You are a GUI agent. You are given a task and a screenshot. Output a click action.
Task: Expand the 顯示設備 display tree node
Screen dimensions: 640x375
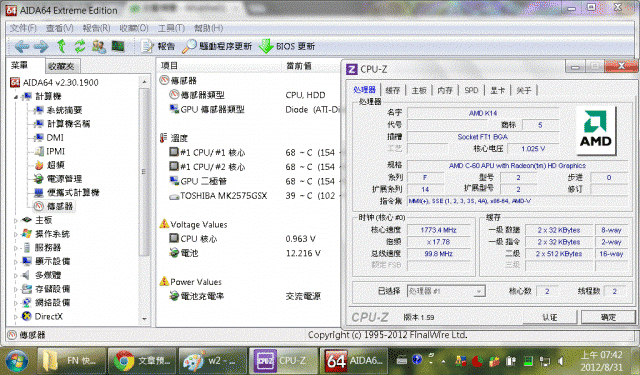[x=16, y=262]
